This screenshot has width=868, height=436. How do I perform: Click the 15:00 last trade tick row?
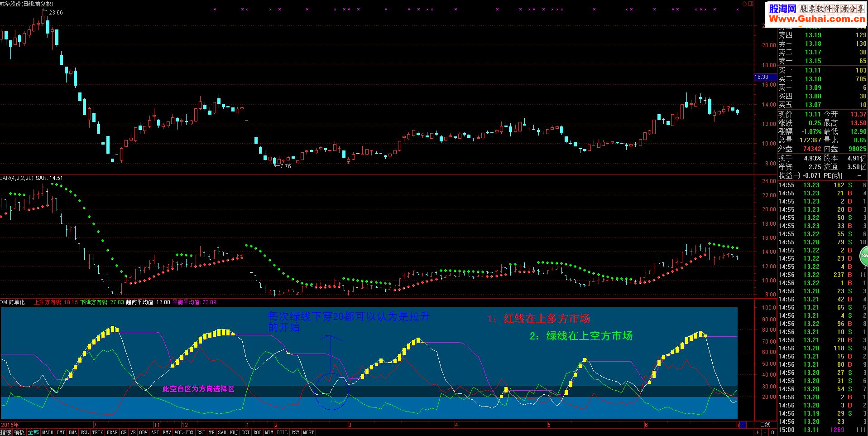[x=822, y=430]
